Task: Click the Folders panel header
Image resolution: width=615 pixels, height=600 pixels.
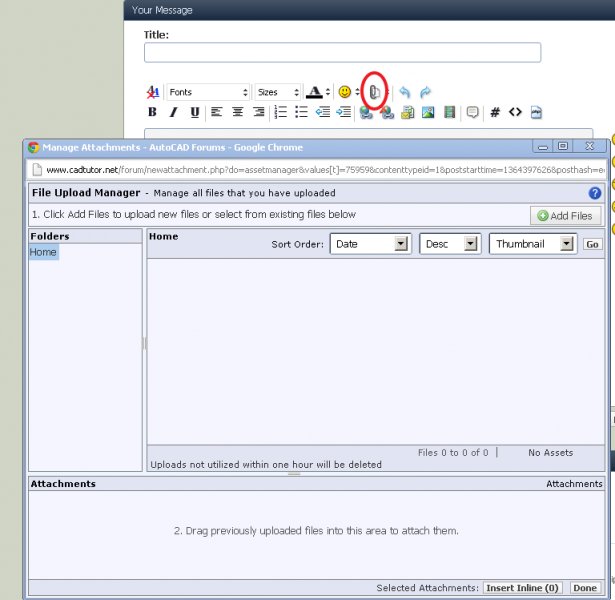Action: (x=85, y=236)
